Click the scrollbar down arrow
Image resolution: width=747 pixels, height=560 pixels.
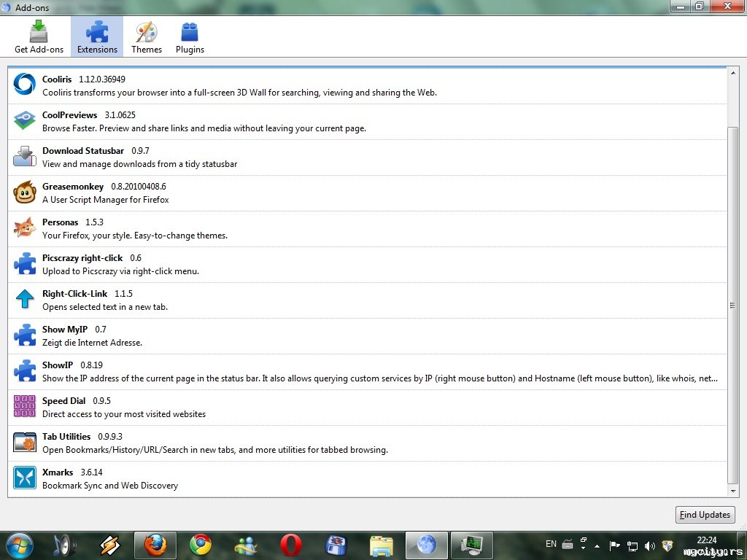(x=732, y=491)
